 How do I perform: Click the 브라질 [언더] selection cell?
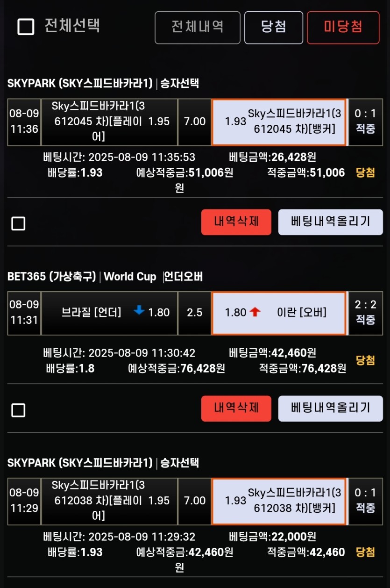click(109, 313)
